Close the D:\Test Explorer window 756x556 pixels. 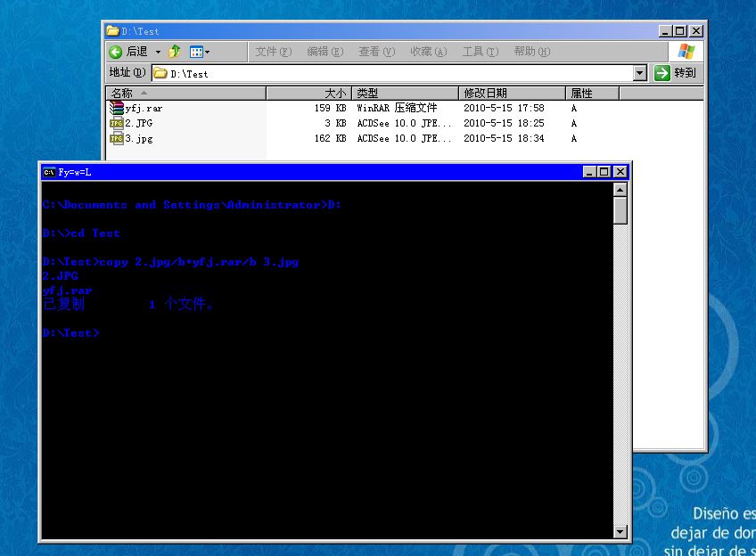[696, 31]
